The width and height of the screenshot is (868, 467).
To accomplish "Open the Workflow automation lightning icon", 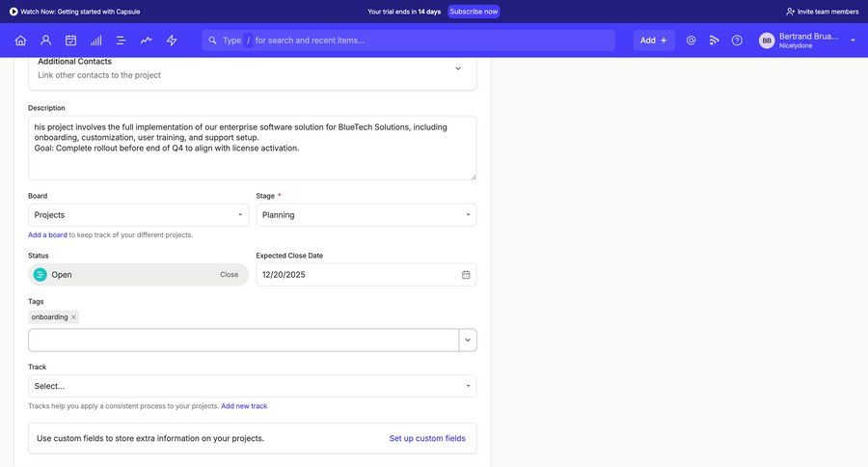I will pos(172,41).
